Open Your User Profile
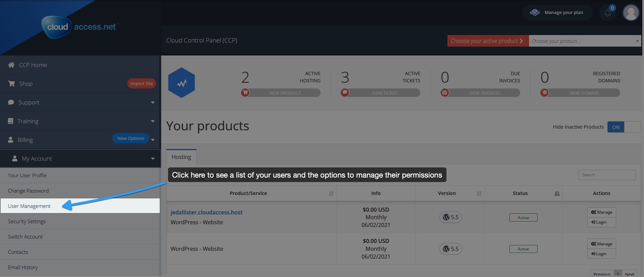The height and width of the screenshot is (277, 644). pos(80,175)
